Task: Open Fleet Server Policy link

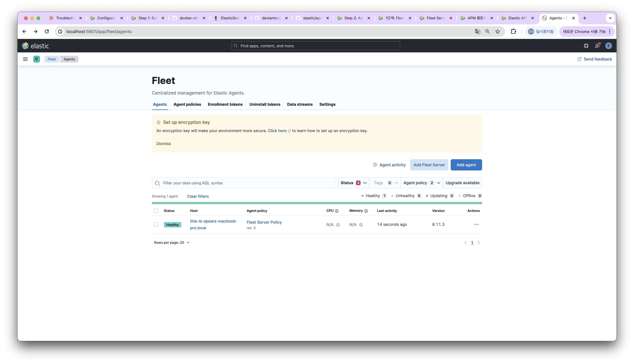Action: pos(264,222)
